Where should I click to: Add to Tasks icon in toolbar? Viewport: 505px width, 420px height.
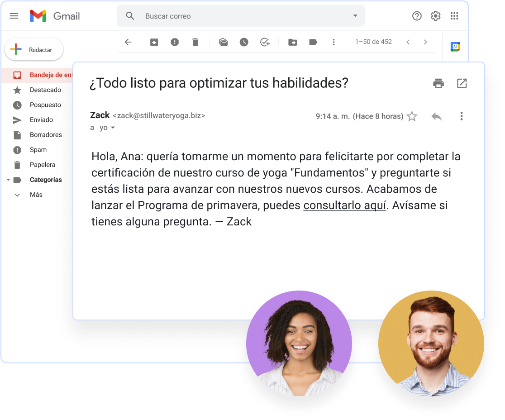265,42
